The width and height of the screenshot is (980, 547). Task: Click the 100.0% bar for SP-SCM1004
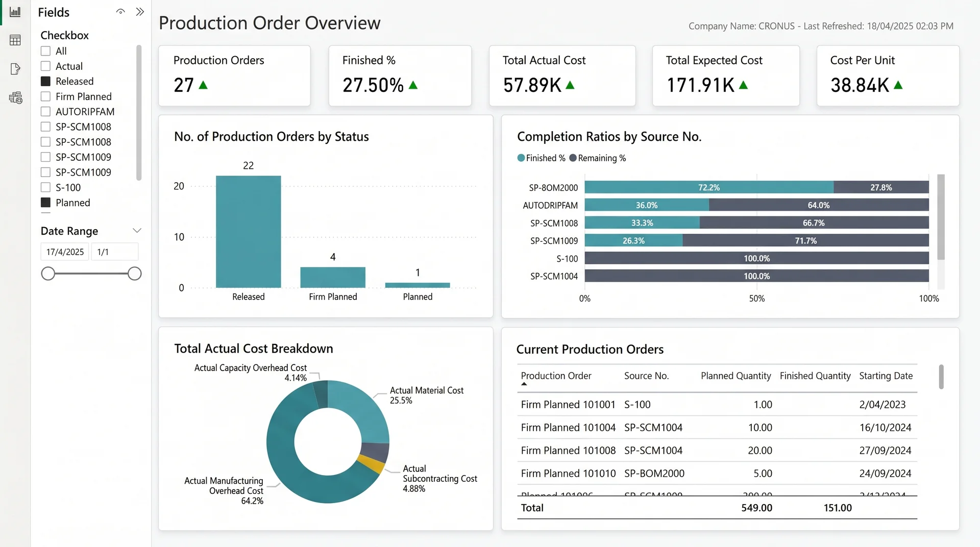click(757, 276)
